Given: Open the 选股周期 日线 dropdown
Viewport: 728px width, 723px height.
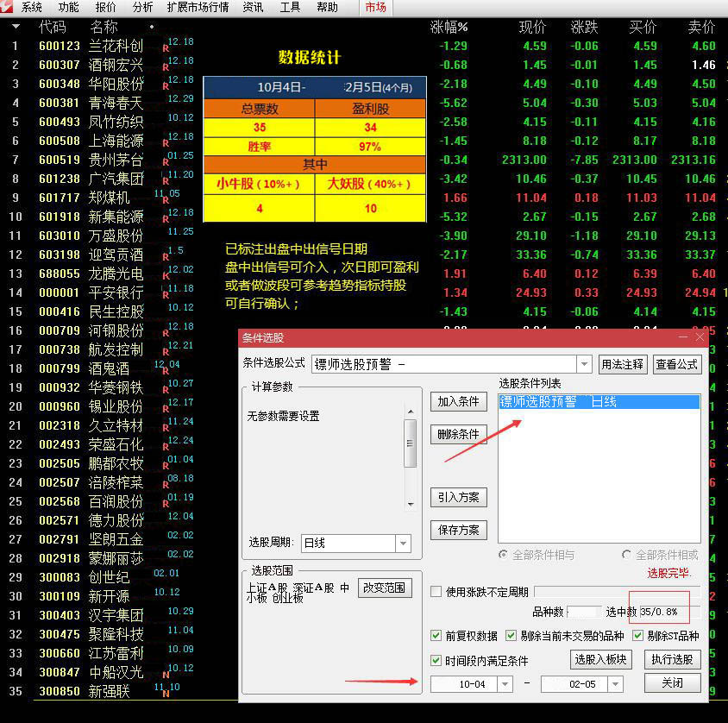Looking at the screenshot, I should coord(403,544).
